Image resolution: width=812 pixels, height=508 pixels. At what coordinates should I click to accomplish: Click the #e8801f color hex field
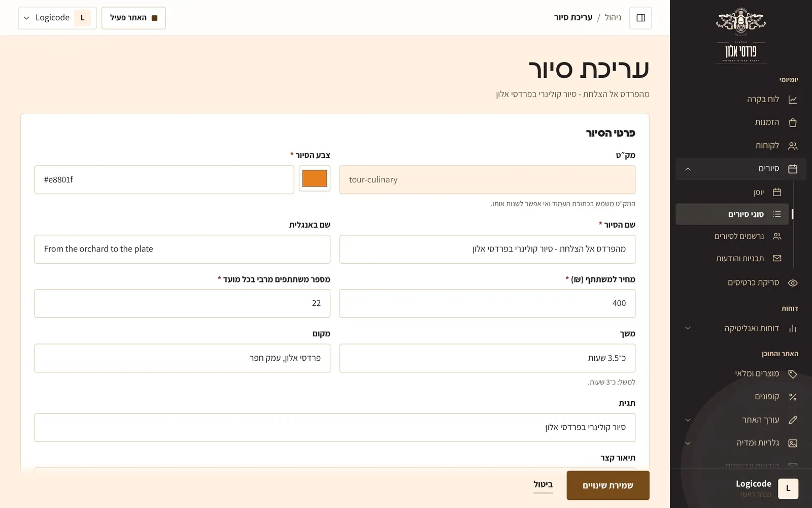(x=164, y=180)
